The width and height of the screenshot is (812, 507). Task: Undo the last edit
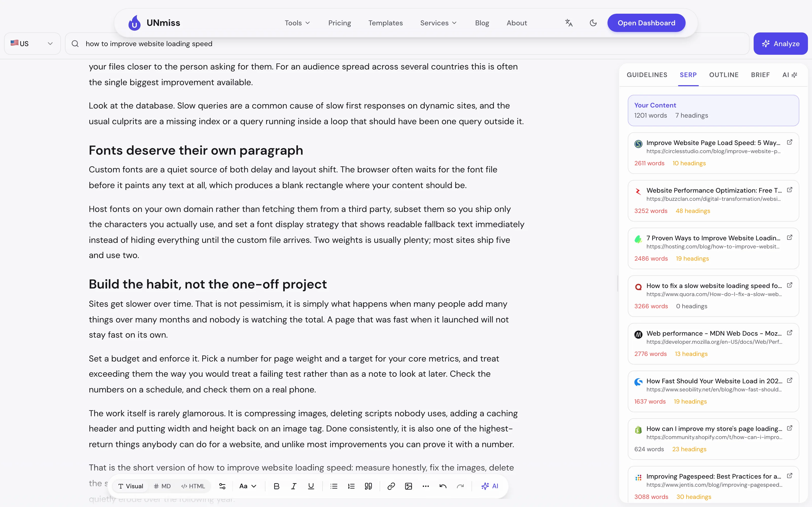[443, 486]
